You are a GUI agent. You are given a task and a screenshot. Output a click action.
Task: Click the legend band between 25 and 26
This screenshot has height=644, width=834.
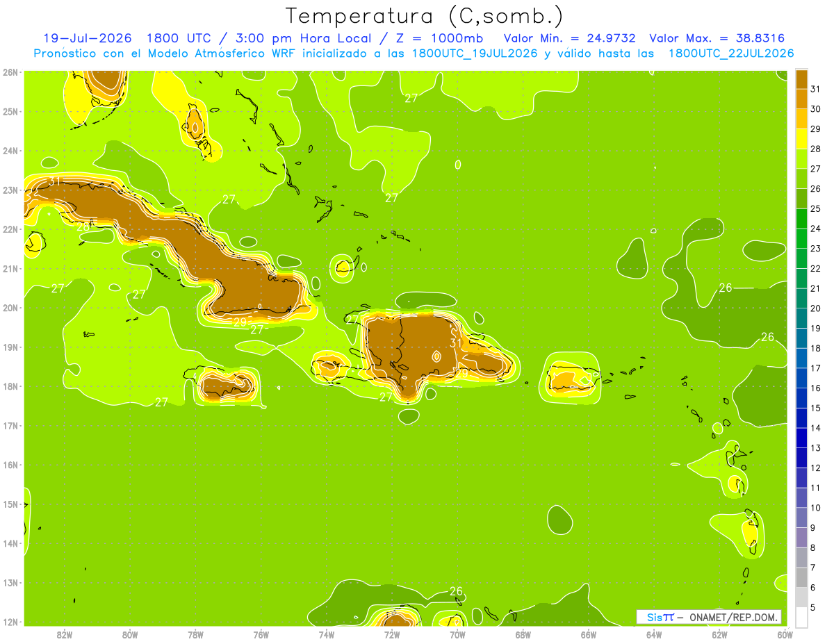tap(802, 199)
